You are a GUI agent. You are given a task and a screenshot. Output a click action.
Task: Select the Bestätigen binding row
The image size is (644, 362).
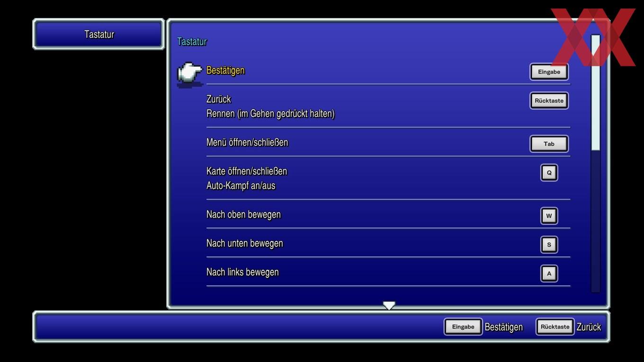(x=388, y=71)
